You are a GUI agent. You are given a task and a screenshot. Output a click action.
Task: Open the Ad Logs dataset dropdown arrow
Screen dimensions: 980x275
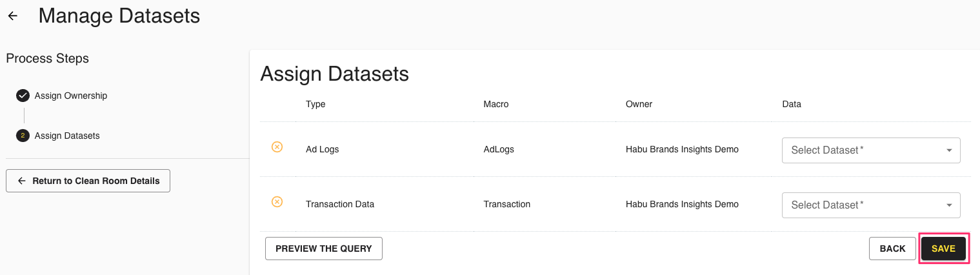pyautogui.click(x=949, y=150)
